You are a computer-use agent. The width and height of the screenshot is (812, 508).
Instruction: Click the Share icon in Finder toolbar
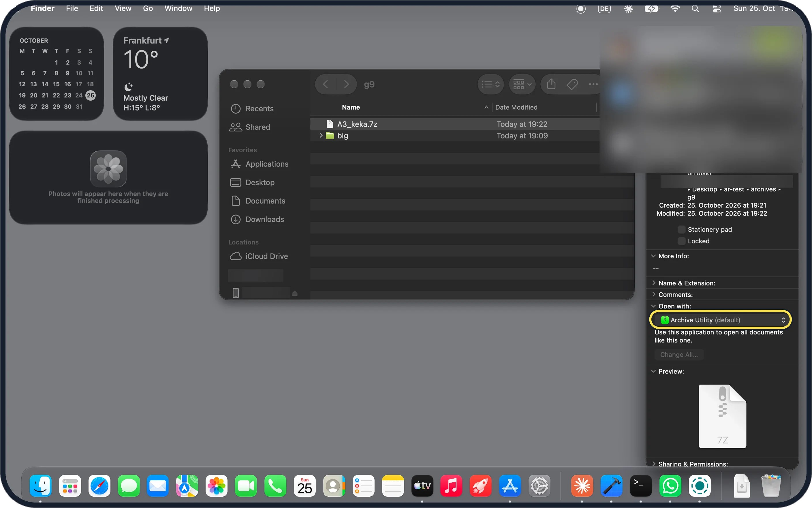point(551,84)
